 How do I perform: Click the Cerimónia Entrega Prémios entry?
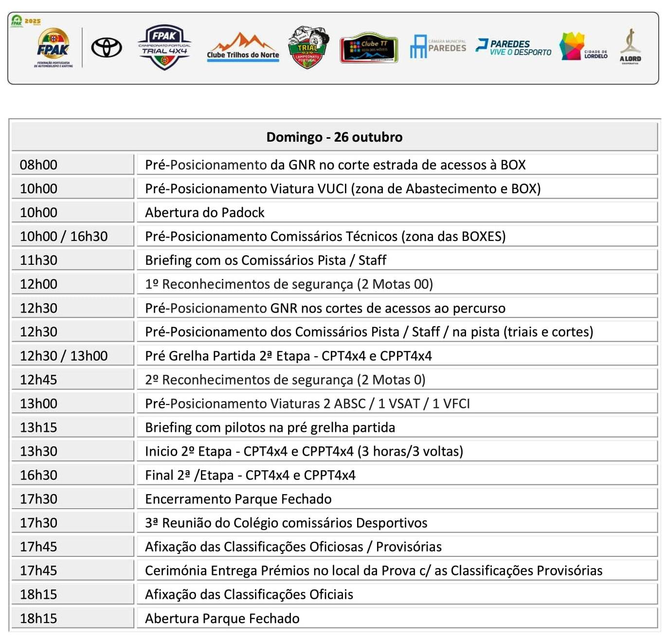373,570
